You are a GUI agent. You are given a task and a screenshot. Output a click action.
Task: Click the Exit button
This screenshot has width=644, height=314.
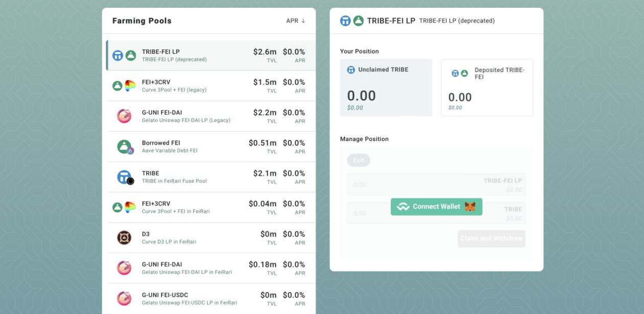[x=358, y=160]
